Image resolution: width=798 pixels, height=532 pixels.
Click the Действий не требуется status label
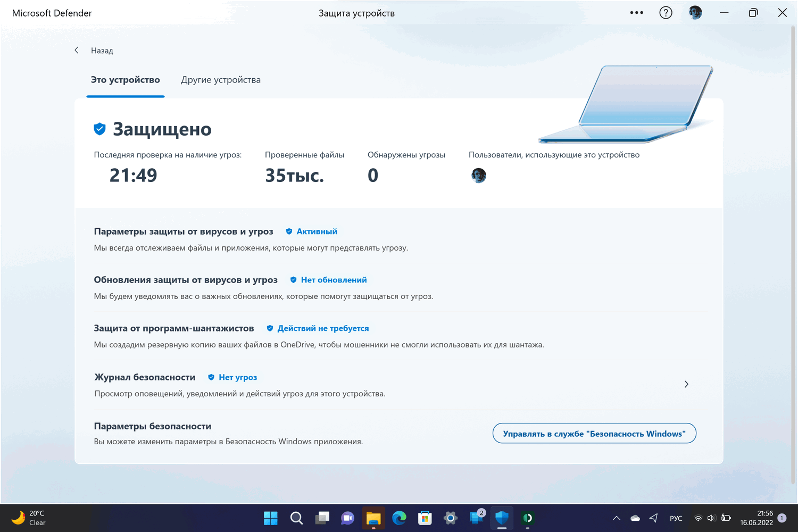(323, 328)
